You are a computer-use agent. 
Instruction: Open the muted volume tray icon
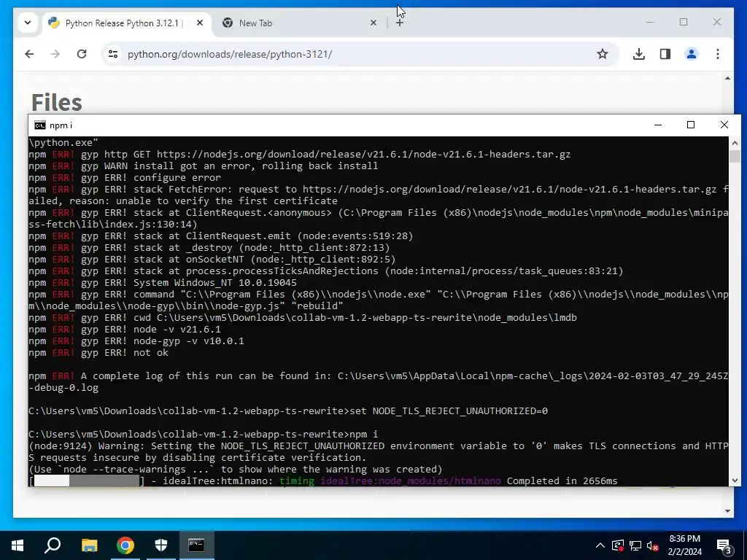pyautogui.click(x=653, y=546)
